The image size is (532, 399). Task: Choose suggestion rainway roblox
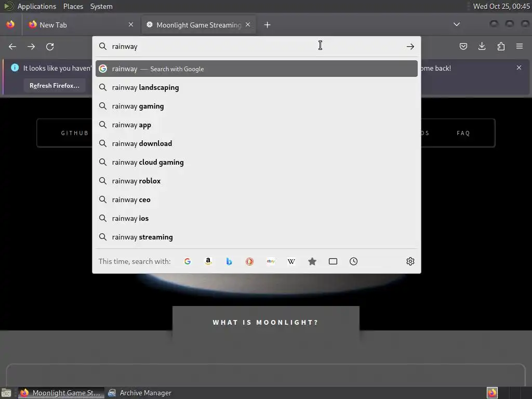(x=257, y=181)
